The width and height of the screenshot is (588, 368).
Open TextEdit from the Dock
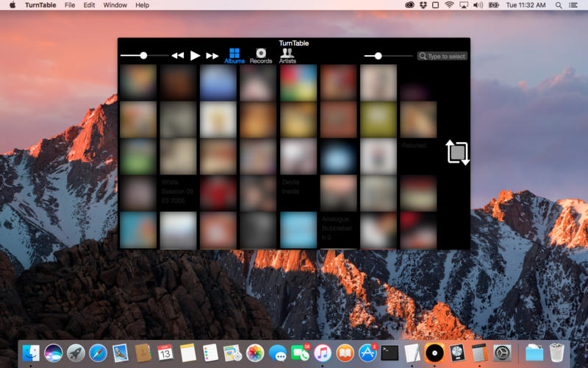tap(412, 353)
